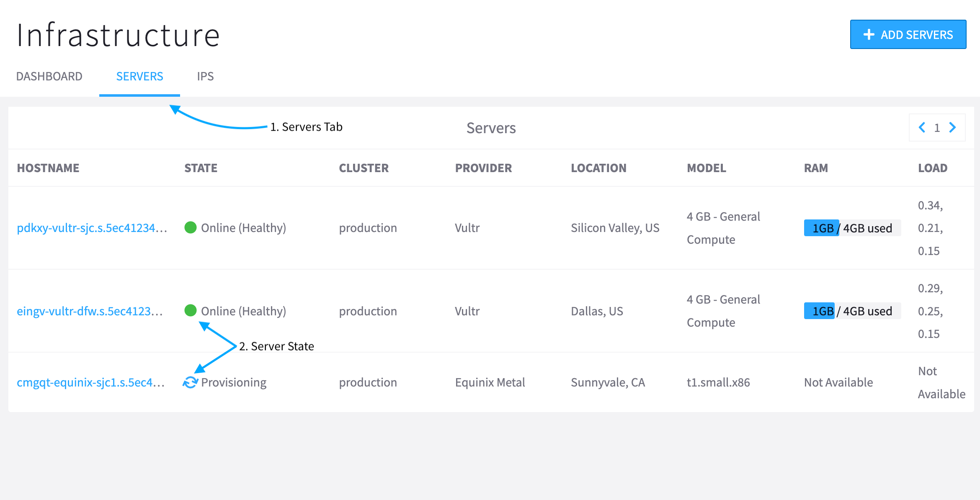This screenshot has height=500, width=980.
Task: Click Equinix Metal provider cell
Action: 490,382
